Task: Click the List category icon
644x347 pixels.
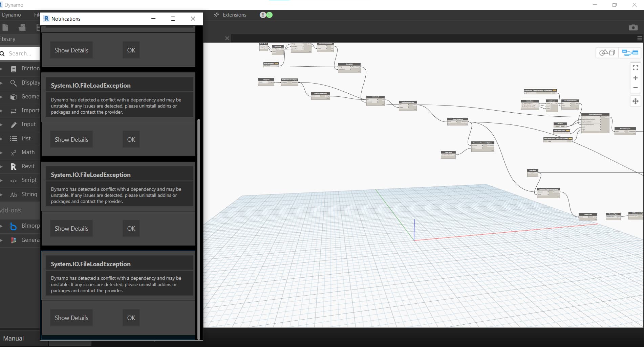Action: click(14, 139)
